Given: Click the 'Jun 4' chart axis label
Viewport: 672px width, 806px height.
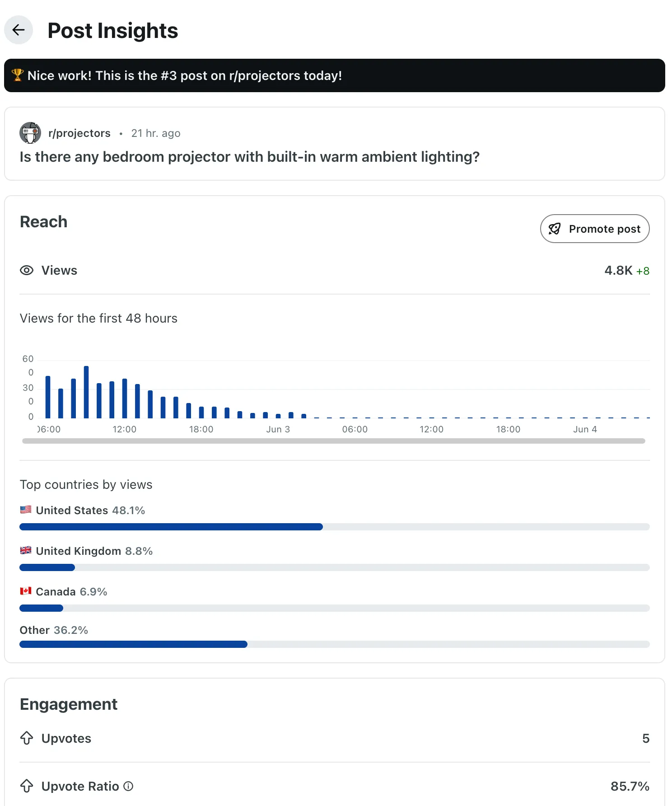Looking at the screenshot, I should [585, 429].
